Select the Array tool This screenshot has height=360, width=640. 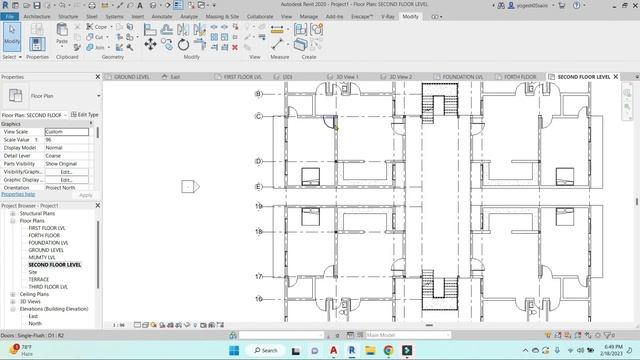pyautogui.click(x=214, y=37)
